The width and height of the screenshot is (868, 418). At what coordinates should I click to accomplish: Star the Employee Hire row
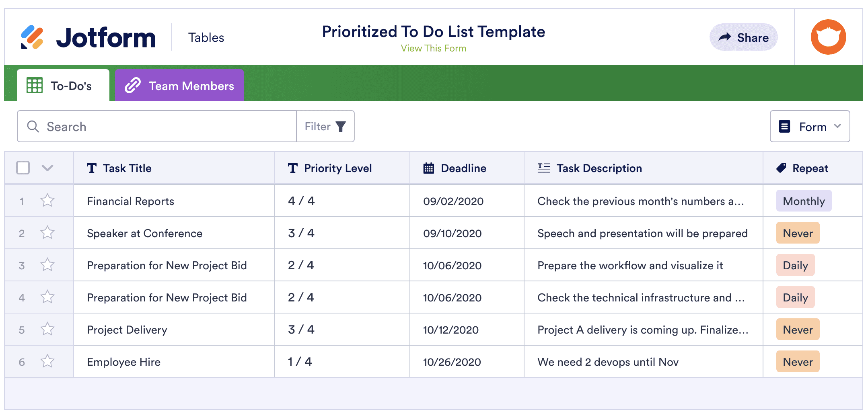click(x=47, y=361)
